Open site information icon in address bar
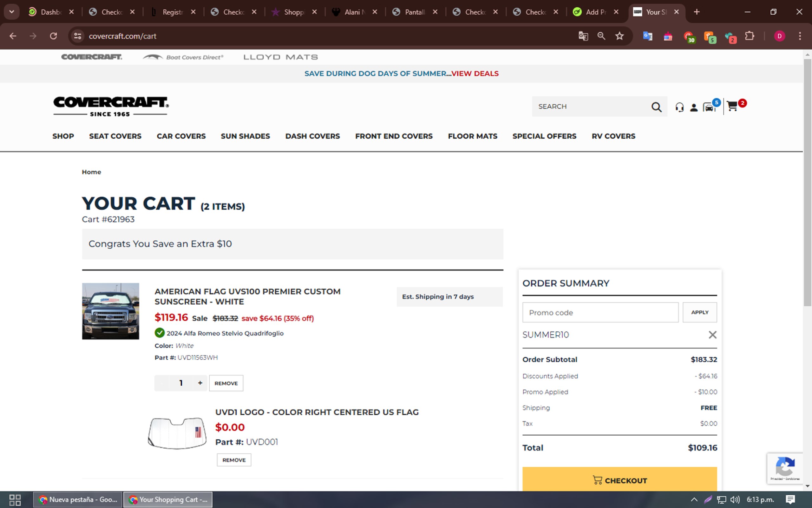 tap(78, 36)
